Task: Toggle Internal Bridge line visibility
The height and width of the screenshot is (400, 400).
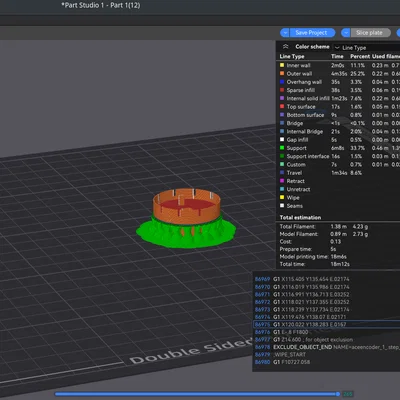Action: click(338, 132)
